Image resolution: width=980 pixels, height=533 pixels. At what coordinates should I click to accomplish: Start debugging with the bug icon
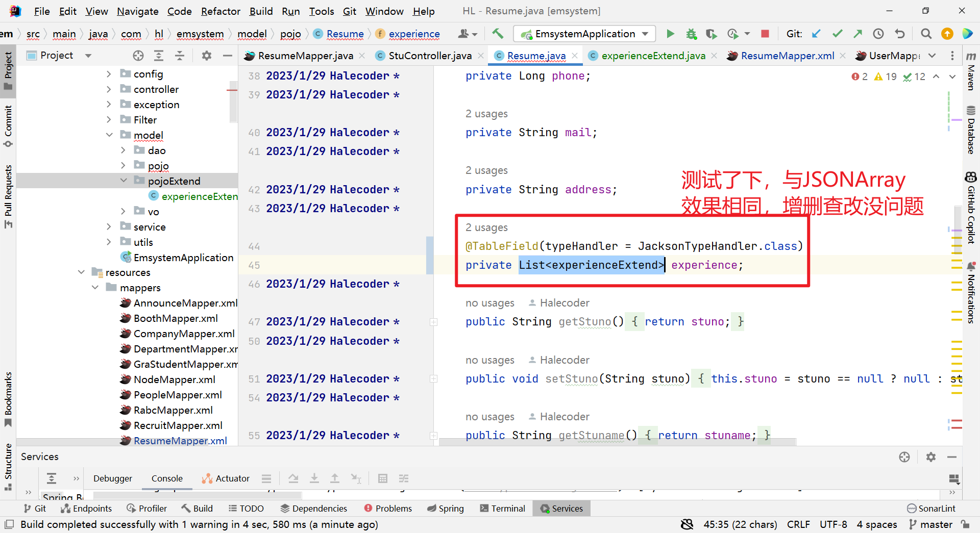coord(691,34)
